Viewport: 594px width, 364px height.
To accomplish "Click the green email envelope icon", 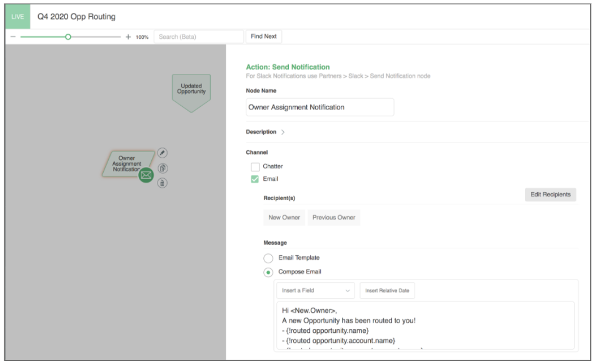I will [x=146, y=176].
